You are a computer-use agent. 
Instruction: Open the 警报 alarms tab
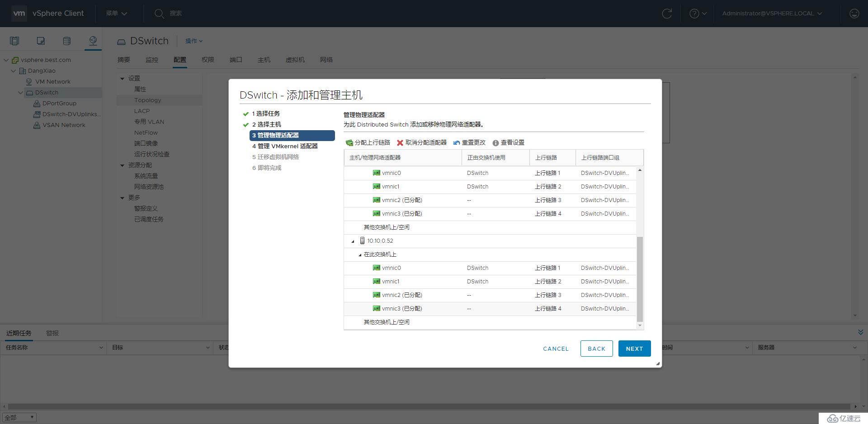(52, 333)
